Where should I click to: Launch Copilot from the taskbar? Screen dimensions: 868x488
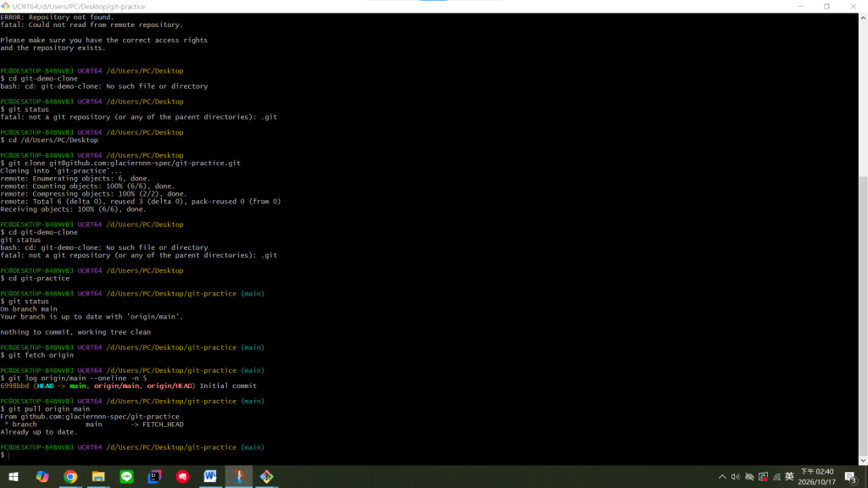[42, 476]
